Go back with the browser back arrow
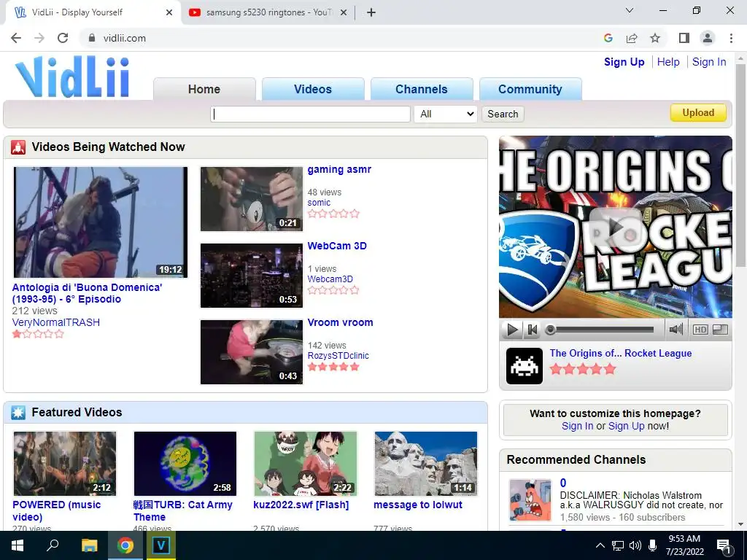The image size is (747, 560). click(16, 38)
